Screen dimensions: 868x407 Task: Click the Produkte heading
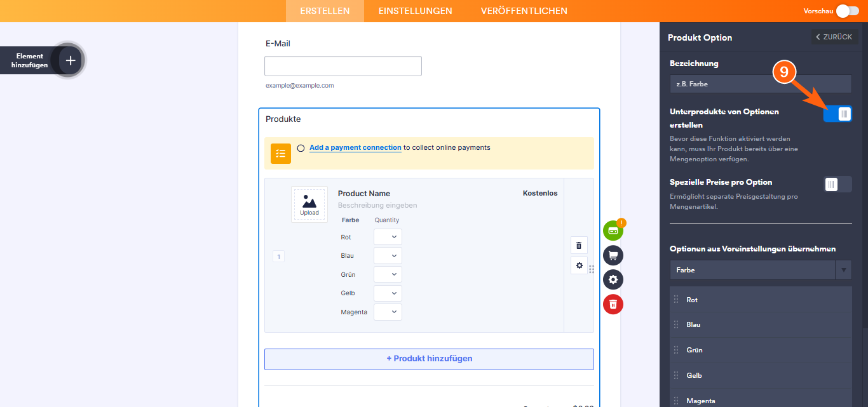click(283, 119)
